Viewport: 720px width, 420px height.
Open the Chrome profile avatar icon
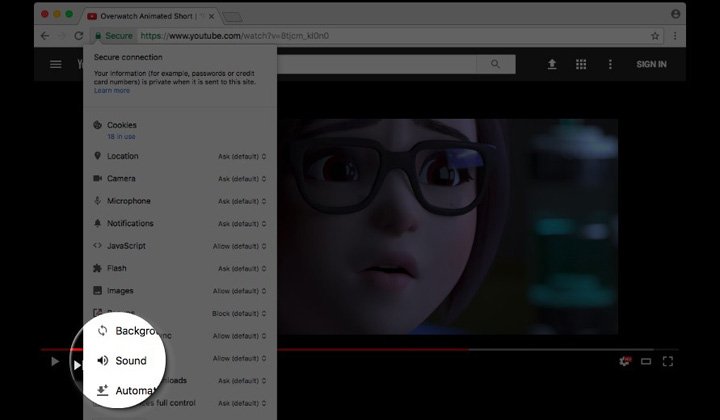pos(675,14)
